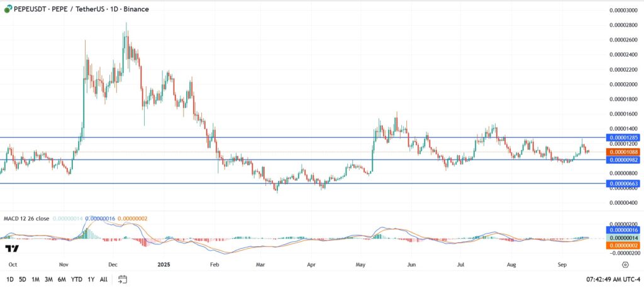The image size is (644, 287).
Task: Set chart range to 6M
Action: pyautogui.click(x=62, y=279)
